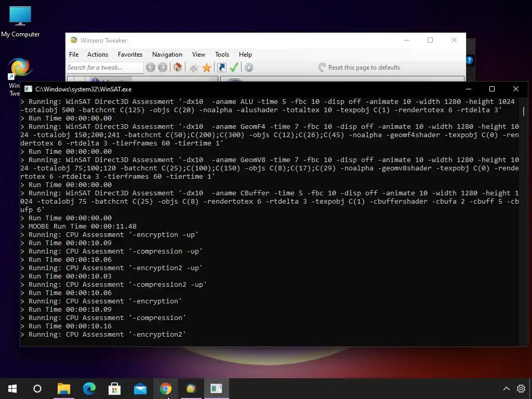532x399 pixels.
Task: Click the text 'Run Time 00:00:10.03'
Action: point(70,276)
